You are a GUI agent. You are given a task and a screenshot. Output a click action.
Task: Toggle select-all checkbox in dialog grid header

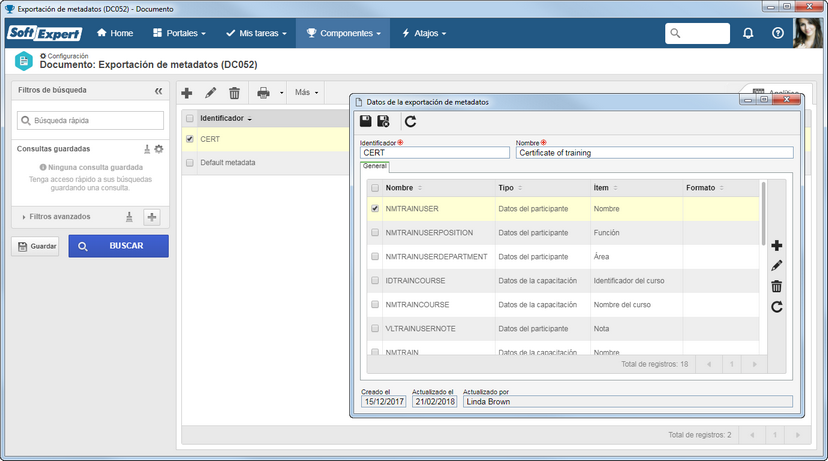tap(375, 187)
